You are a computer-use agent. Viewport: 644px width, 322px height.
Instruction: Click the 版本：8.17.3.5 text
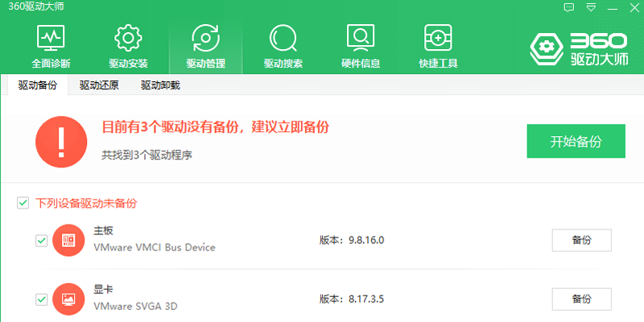[352, 299]
